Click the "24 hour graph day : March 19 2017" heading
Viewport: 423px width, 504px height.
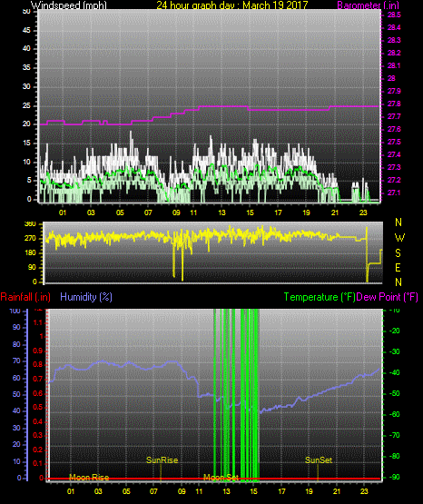[231, 5]
